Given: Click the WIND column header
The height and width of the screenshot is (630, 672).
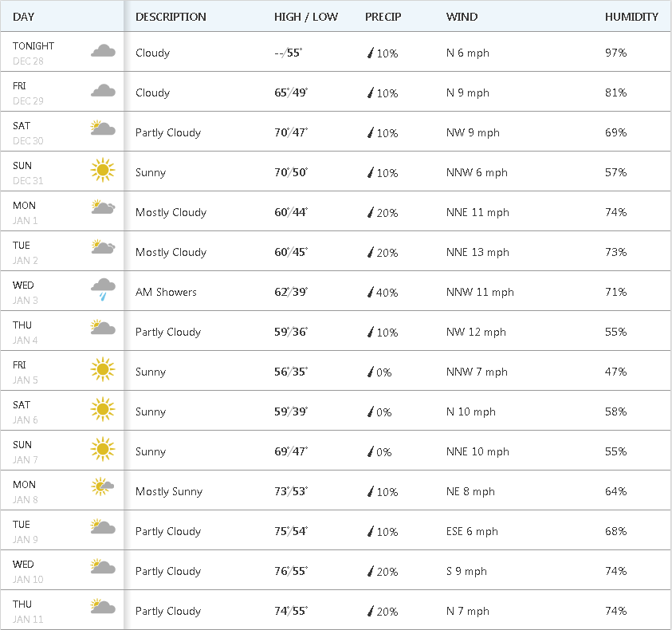Looking at the screenshot, I should (x=462, y=17).
